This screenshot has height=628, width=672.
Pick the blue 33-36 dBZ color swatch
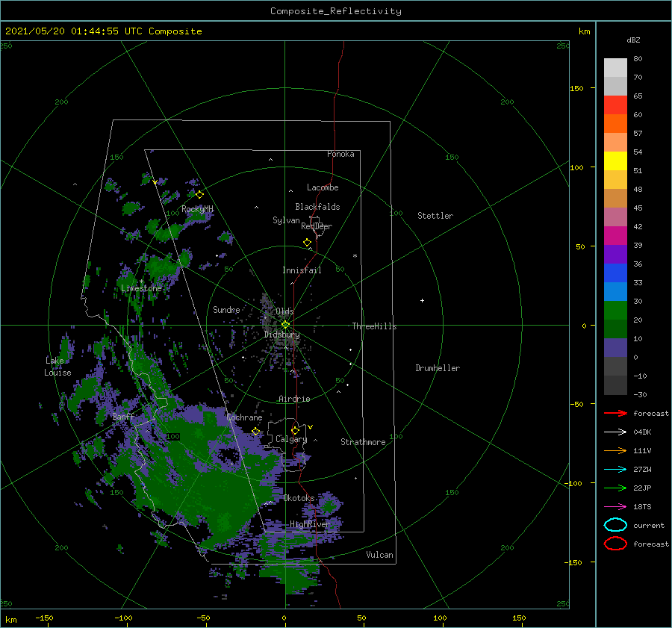point(615,273)
